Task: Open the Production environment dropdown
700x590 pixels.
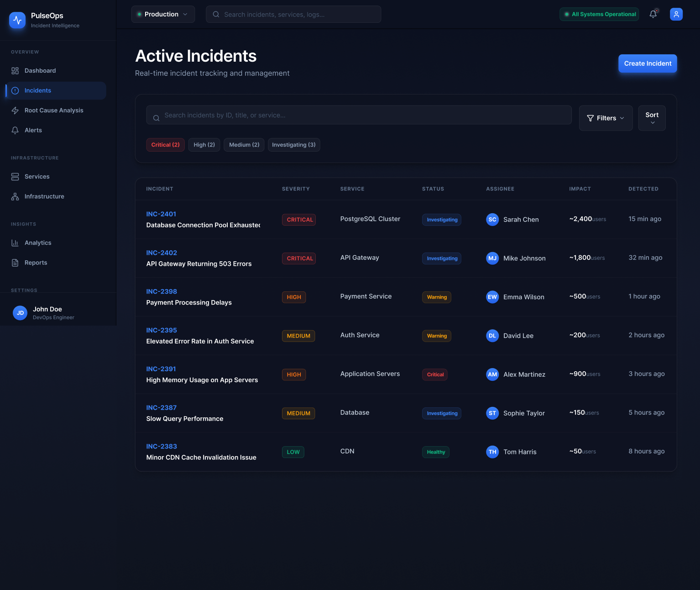Action: pyautogui.click(x=162, y=14)
